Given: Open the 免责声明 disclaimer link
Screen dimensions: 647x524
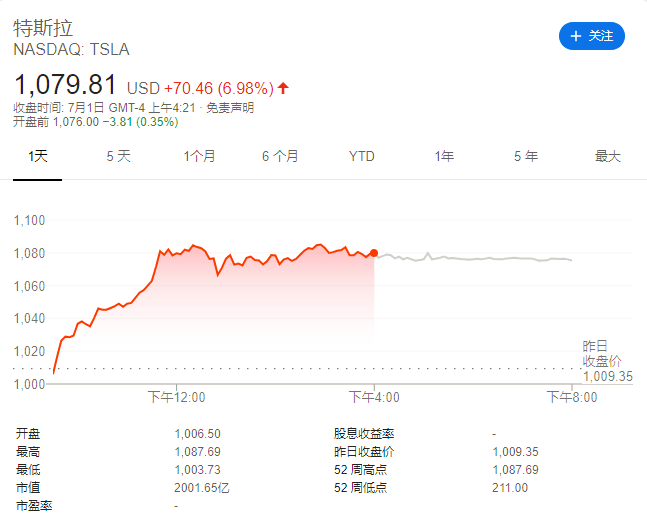Looking at the screenshot, I should [230, 107].
